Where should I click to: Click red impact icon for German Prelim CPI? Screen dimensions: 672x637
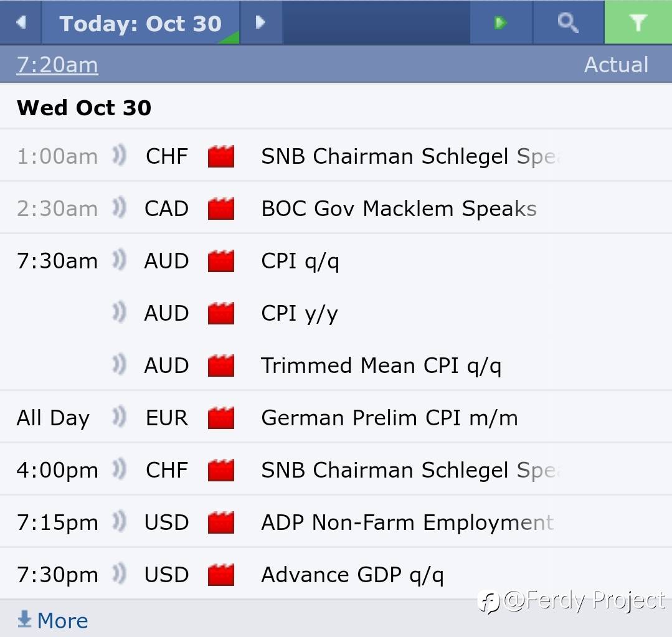coord(221,418)
